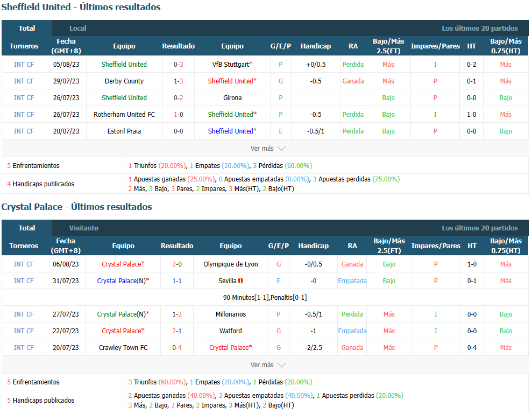Viewport: 532px width, 414px height.
Task: Open the Derby County team link
Action: click(124, 81)
